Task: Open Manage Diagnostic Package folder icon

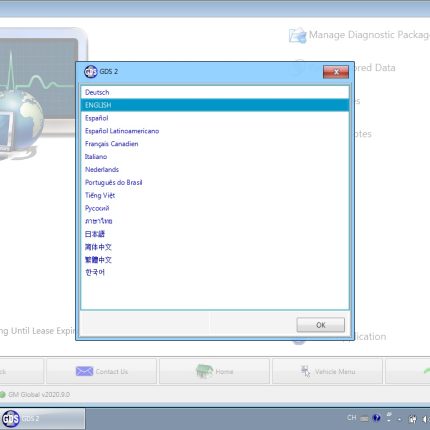Action: [x=297, y=35]
